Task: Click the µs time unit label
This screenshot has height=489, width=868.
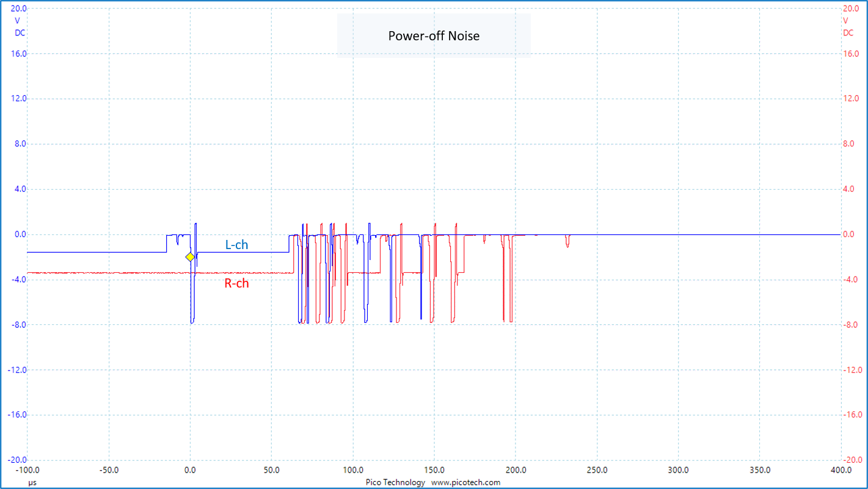Action: (x=31, y=482)
